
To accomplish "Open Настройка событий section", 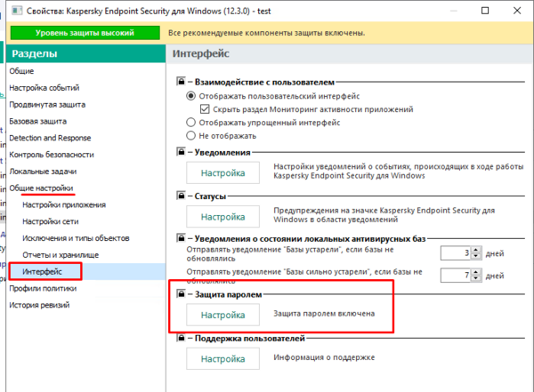I will click(x=44, y=88).
